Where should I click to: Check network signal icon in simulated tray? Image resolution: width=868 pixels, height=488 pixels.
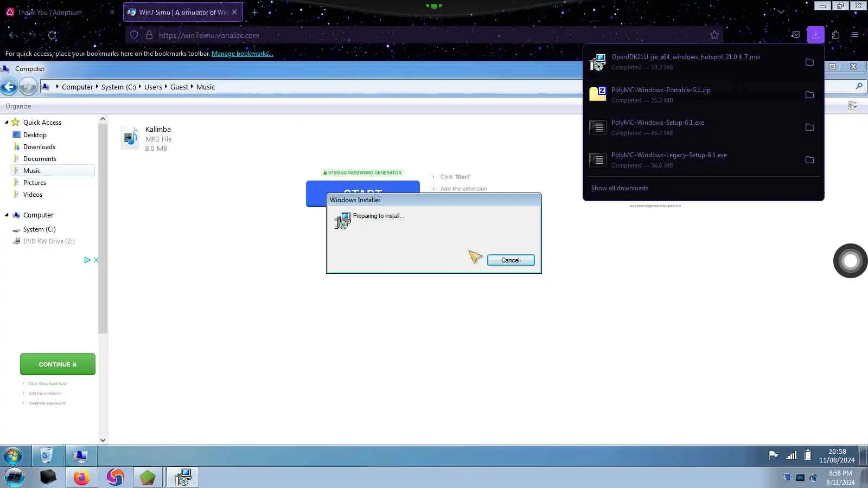coord(792,455)
